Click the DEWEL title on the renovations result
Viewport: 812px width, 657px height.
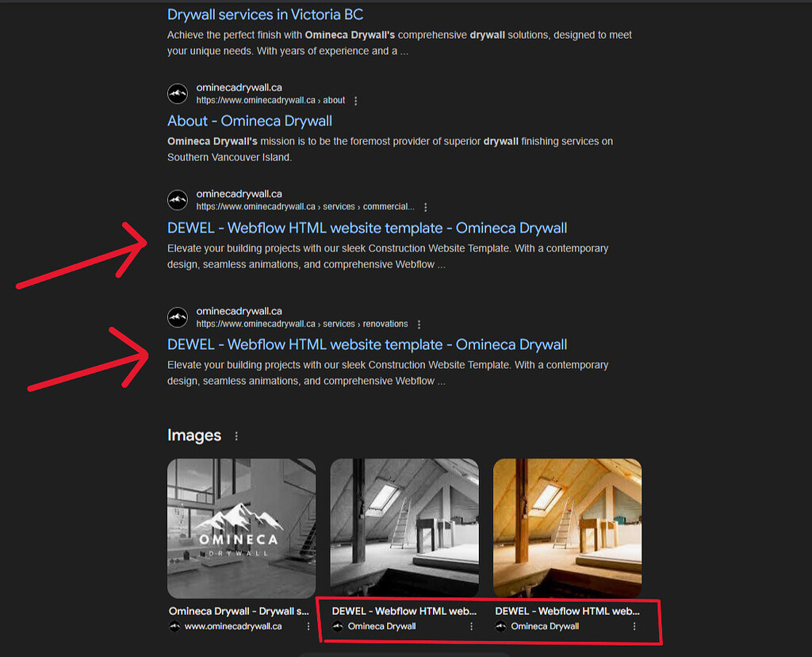coord(366,344)
